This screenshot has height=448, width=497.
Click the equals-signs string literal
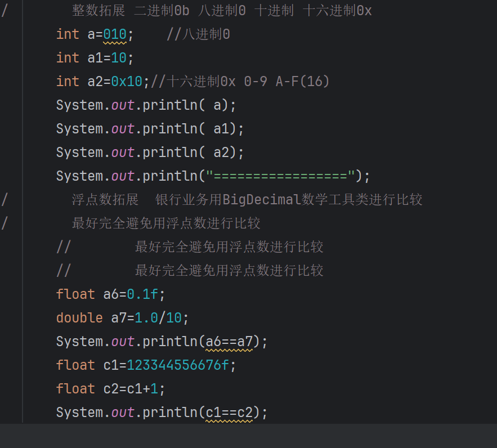pos(280,176)
